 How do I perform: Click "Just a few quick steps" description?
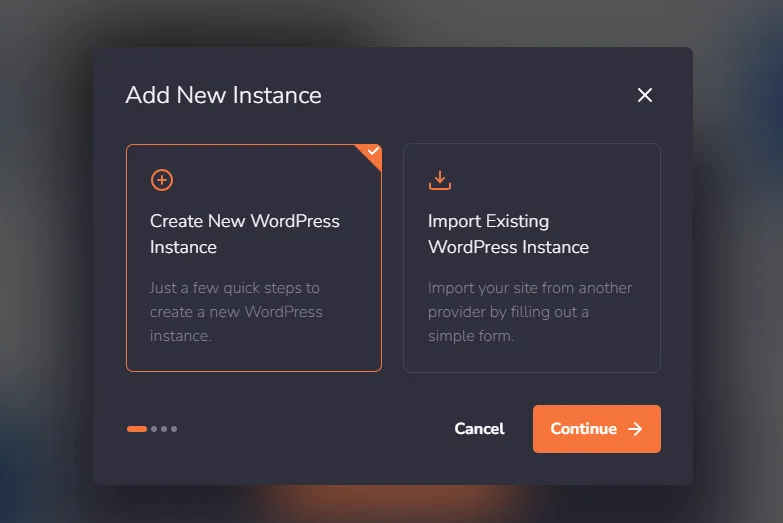(x=236, y=312)
